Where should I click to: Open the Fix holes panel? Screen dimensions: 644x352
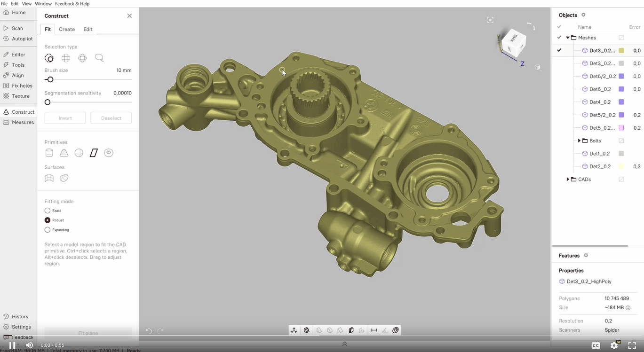click(18, 86)
